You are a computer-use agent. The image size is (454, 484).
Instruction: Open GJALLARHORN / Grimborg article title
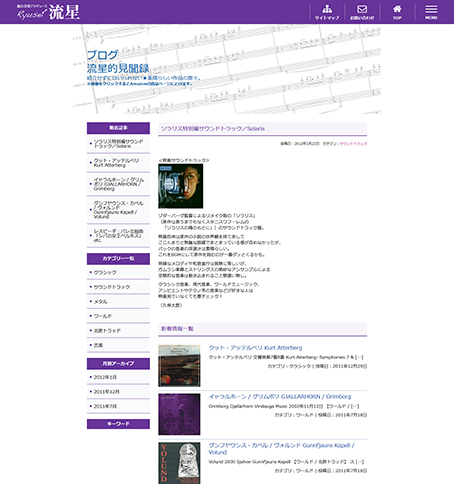tap(280, 396)
